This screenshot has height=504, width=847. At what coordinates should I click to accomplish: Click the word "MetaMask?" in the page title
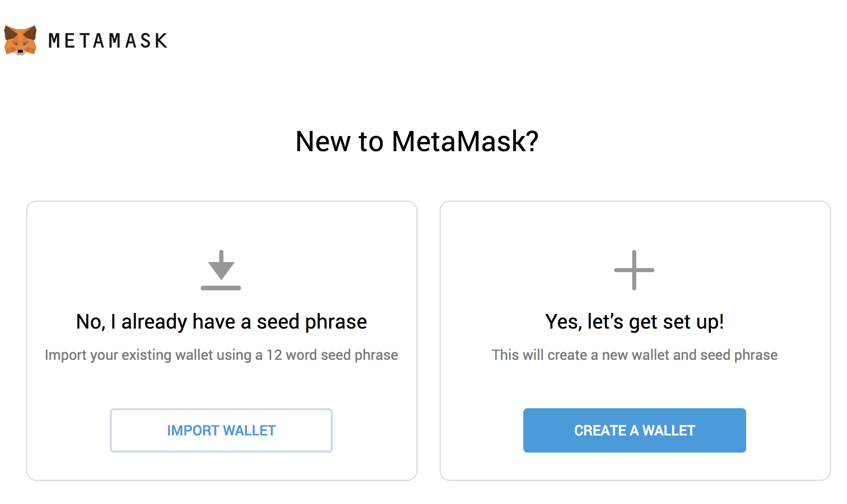(x=465, y=141)
